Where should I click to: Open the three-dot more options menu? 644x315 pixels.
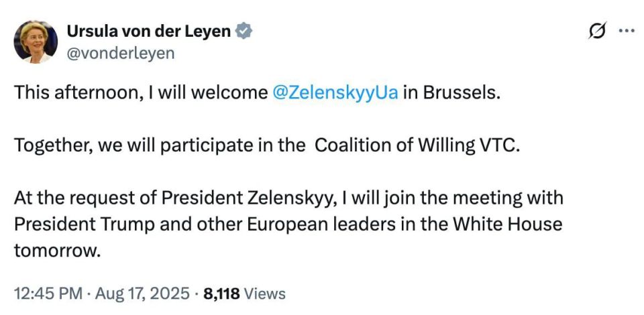(625, 31)
